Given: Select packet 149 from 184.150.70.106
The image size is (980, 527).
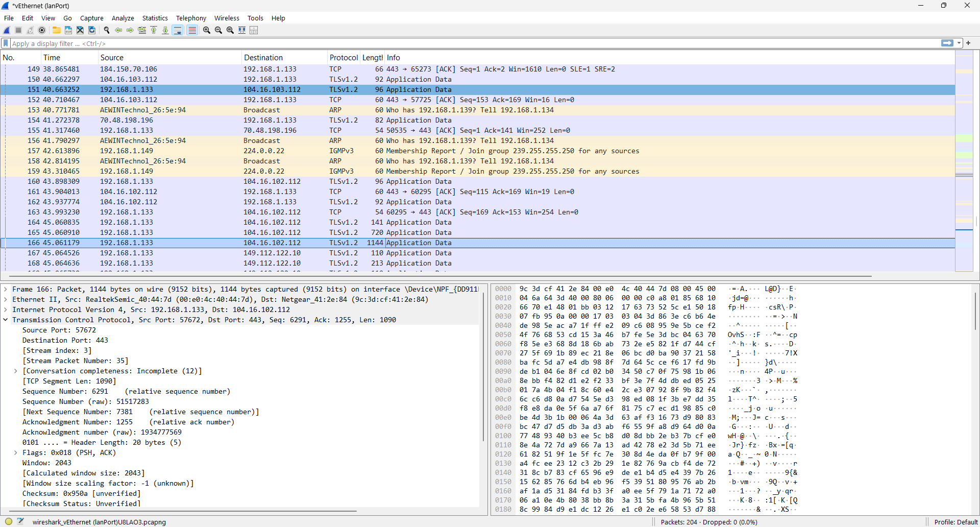Looking at the screenshot, I should click(477, 69).
